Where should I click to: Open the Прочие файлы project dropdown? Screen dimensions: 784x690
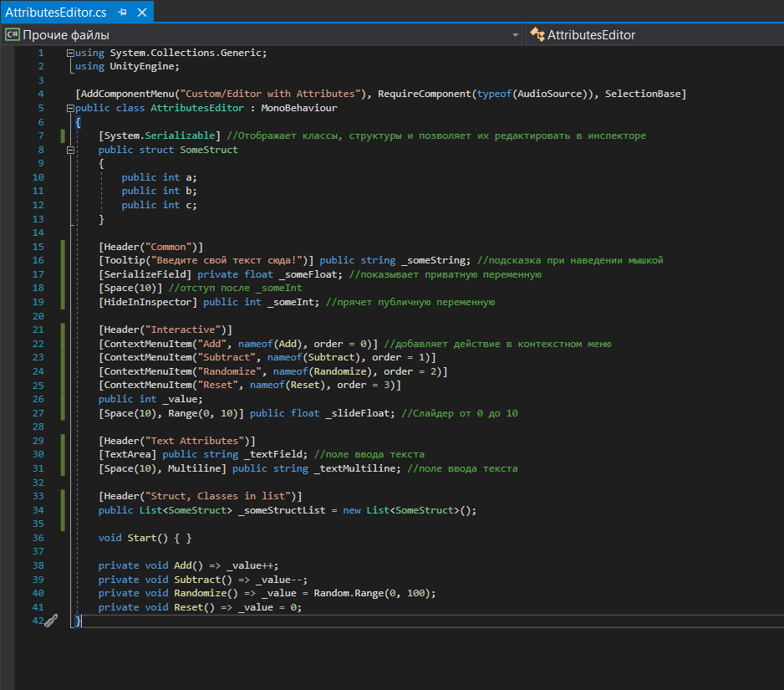click(x=515, y=35)
